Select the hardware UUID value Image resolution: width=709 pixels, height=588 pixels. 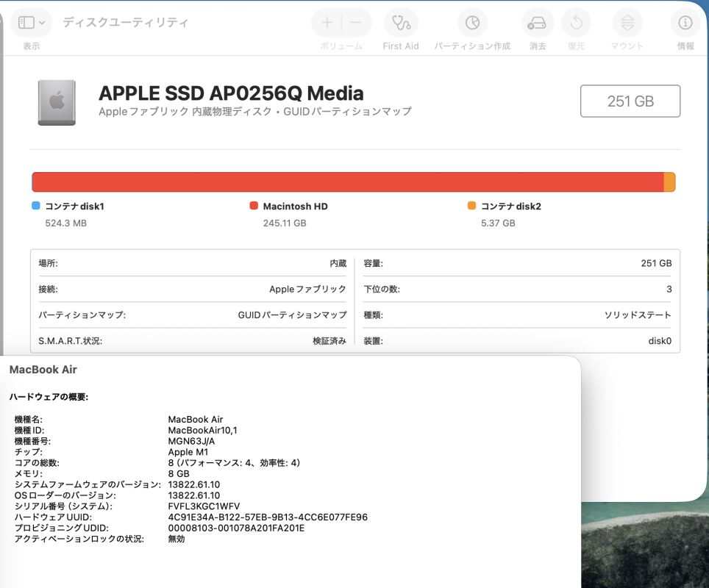pos(268,517)
